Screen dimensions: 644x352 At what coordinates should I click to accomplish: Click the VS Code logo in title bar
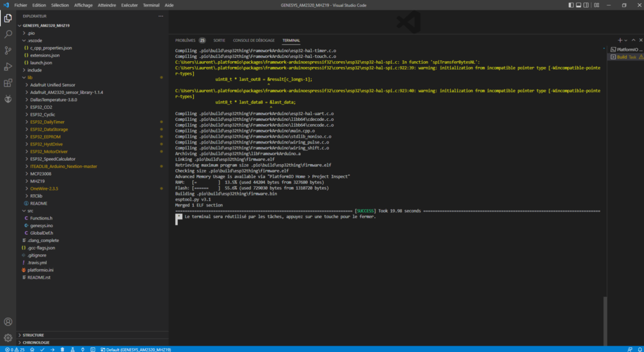click(6, 5)
